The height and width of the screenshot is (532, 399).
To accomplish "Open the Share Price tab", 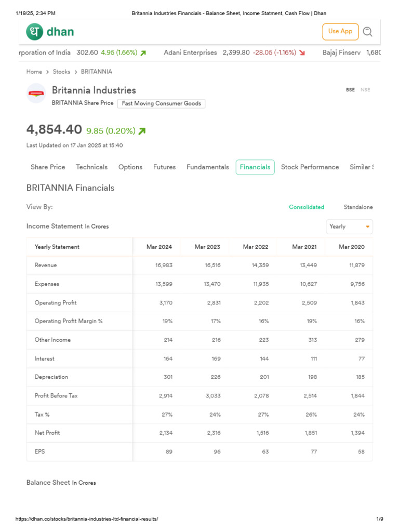I will 48,167.
